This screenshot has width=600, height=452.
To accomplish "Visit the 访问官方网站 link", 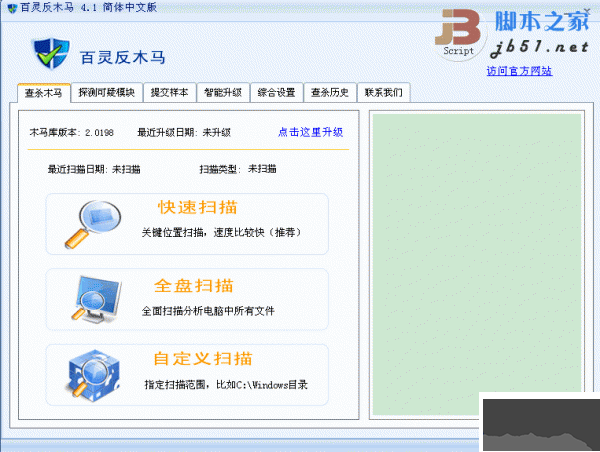I will (519, 71).
